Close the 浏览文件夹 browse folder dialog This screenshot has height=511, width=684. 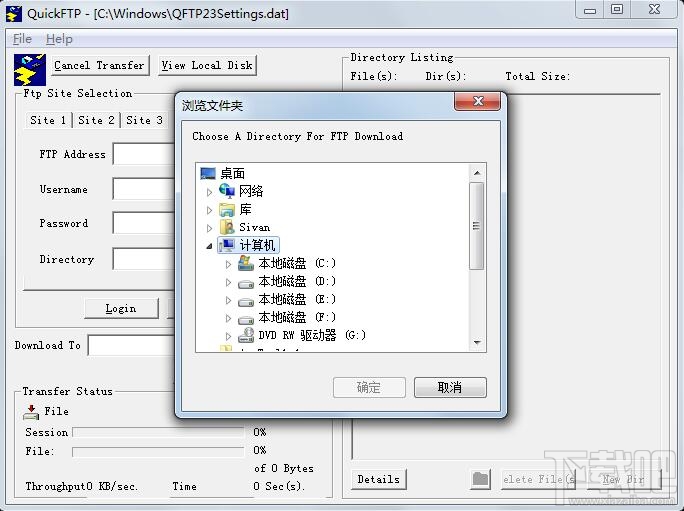(x=478, y=101)
